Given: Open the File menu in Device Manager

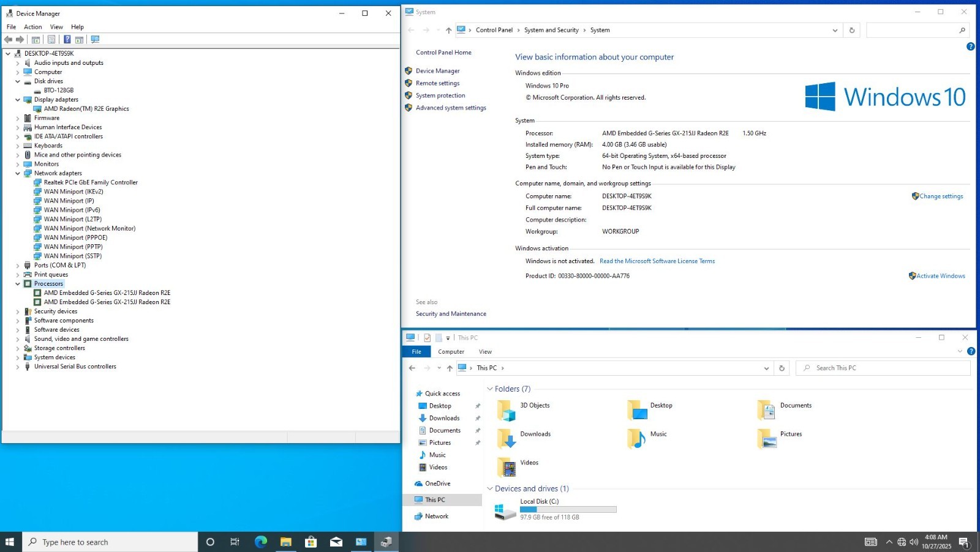Looking at the screenshot, I should point(12,27).
